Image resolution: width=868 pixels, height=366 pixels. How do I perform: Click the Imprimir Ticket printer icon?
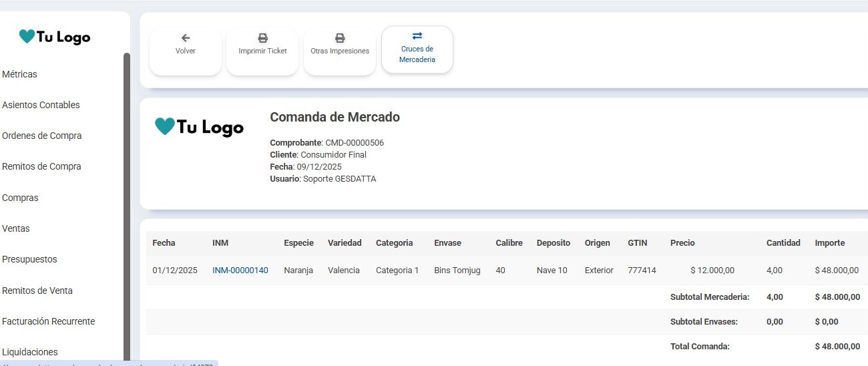point(262,38)
